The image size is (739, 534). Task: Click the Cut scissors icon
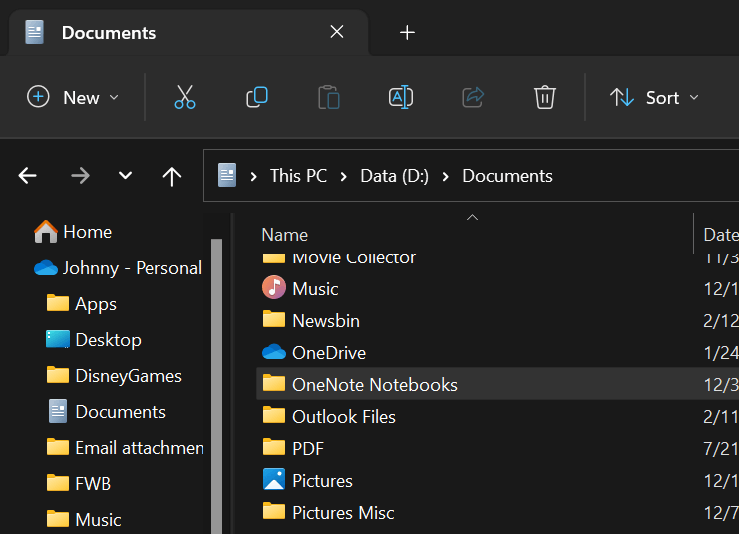coord(185,97)
